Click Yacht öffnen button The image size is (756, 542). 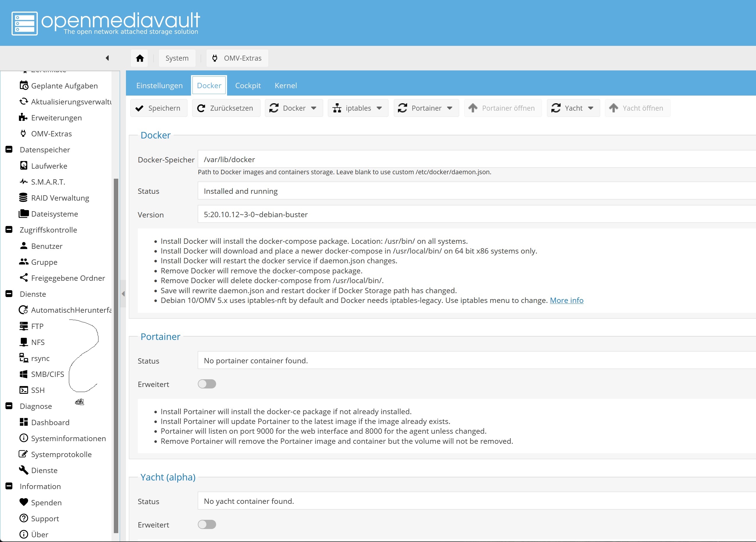[637, 108]
